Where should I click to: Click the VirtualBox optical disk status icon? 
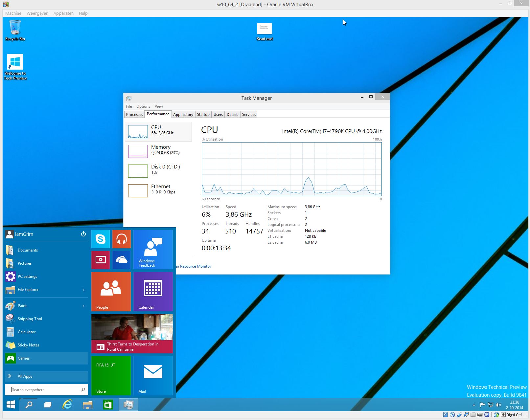[452, 415]
